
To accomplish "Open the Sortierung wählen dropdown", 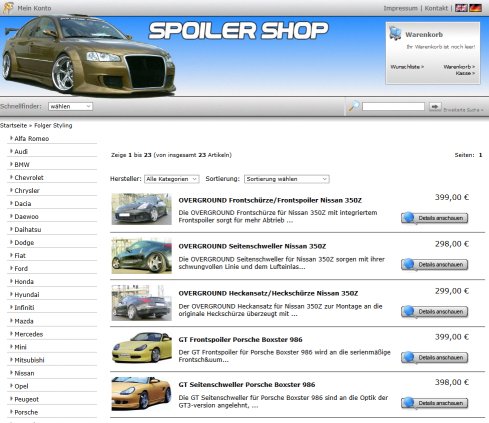I will (x=287, y=179).
